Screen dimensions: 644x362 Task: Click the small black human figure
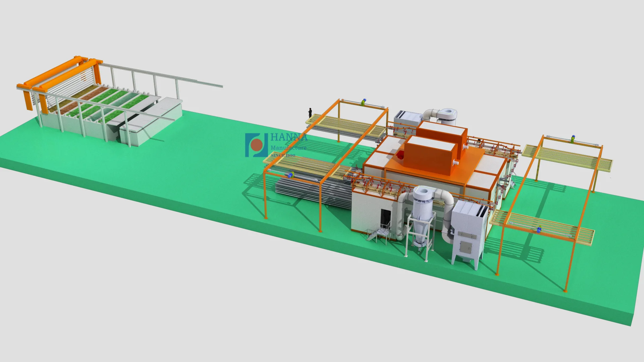[x=310, y=112]
